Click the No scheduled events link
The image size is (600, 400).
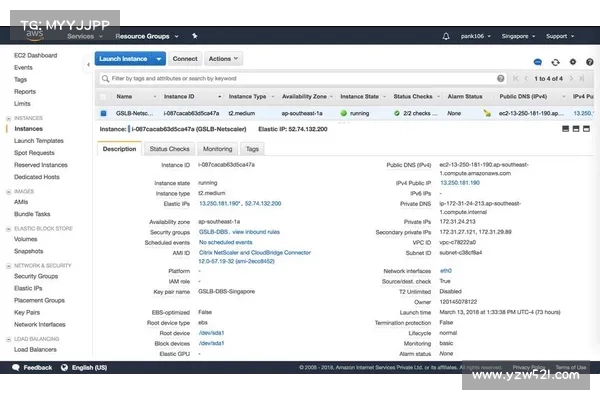point(225,242)
